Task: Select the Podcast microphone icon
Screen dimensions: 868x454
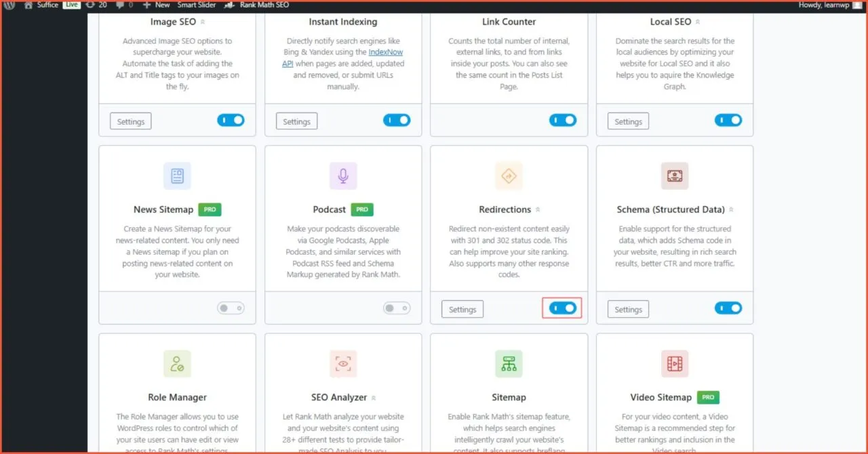Action: (x=342, y=176)
